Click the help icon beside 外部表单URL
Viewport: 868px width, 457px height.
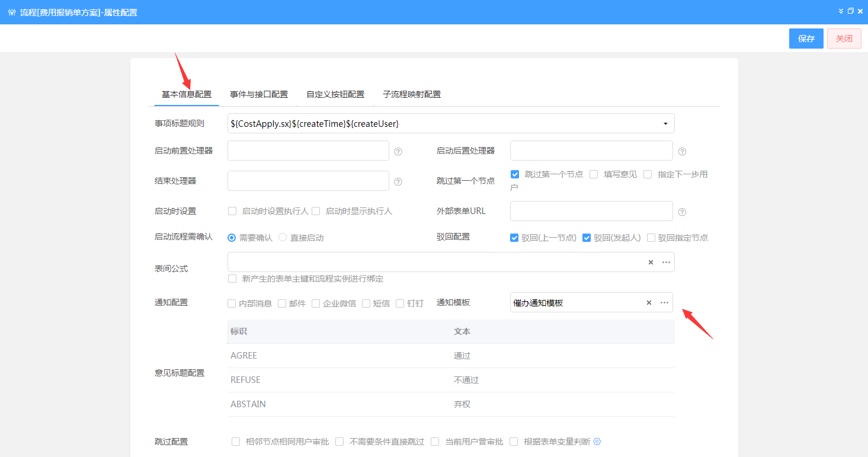[x=682, y=212]
